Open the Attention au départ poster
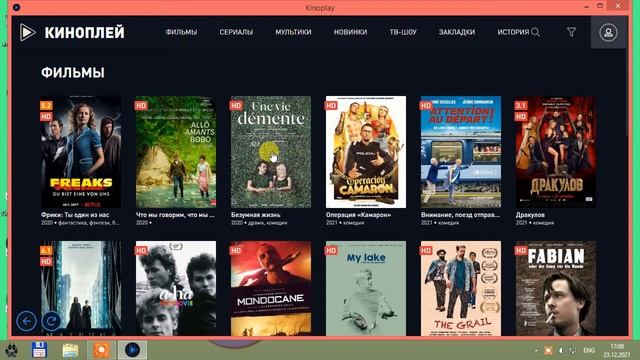This screenshot has height=360, width=640. point(461,152)
